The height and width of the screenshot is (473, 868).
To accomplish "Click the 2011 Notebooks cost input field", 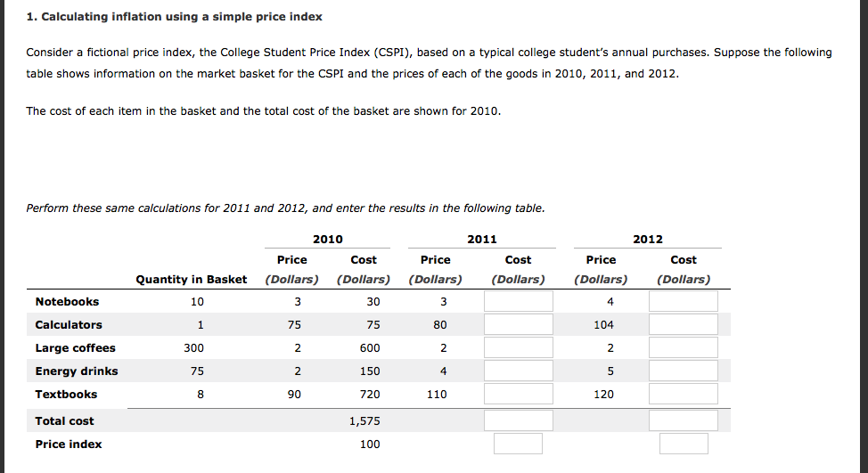I will tap(518, 301).
